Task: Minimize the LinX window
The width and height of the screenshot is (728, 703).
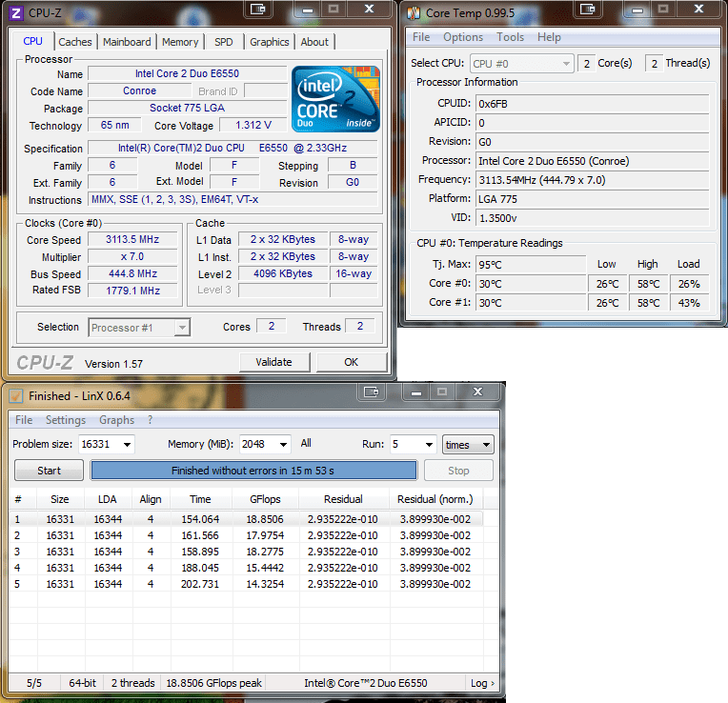Action: [x=415, y=392]
